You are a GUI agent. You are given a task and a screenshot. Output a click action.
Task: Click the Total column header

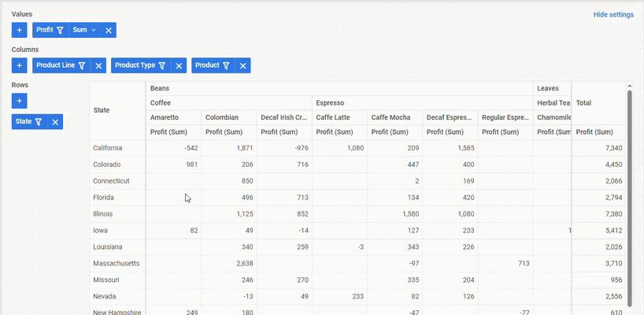click(598, 103)
